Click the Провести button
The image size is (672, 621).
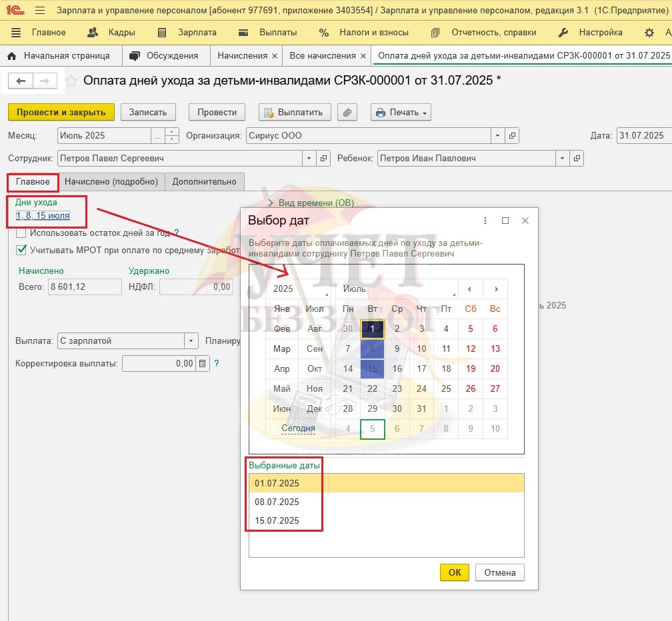point(217,112)
